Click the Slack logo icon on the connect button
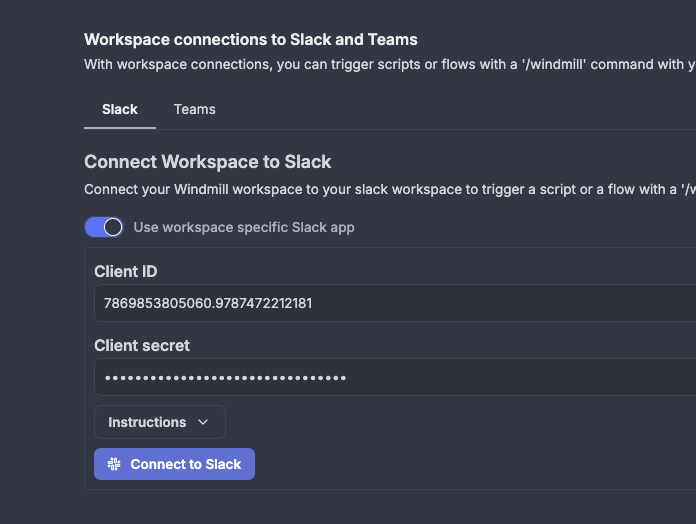Viewport: 696px width, 524px height. [x=114, y=464]
